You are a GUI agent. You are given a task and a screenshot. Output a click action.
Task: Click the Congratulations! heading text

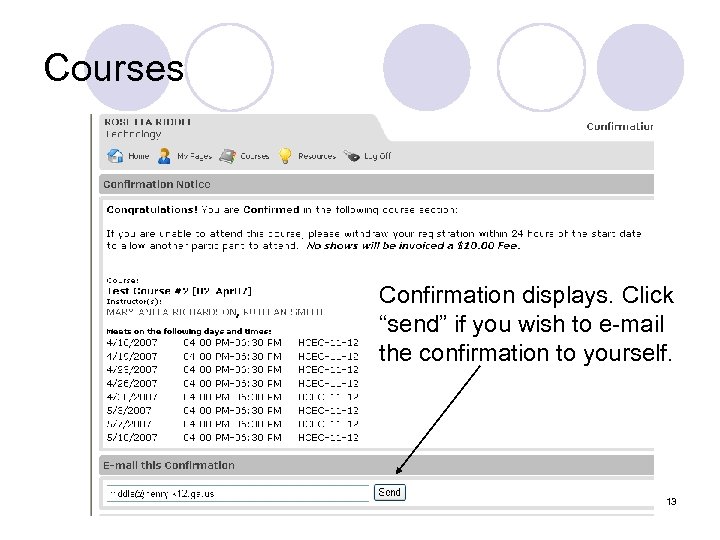pos(152,210)
